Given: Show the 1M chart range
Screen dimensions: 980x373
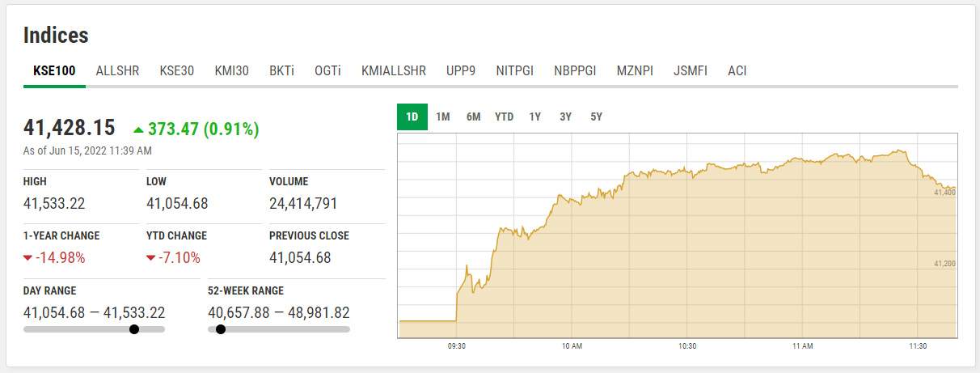Looking at the screenshot, I should [442, 117].
